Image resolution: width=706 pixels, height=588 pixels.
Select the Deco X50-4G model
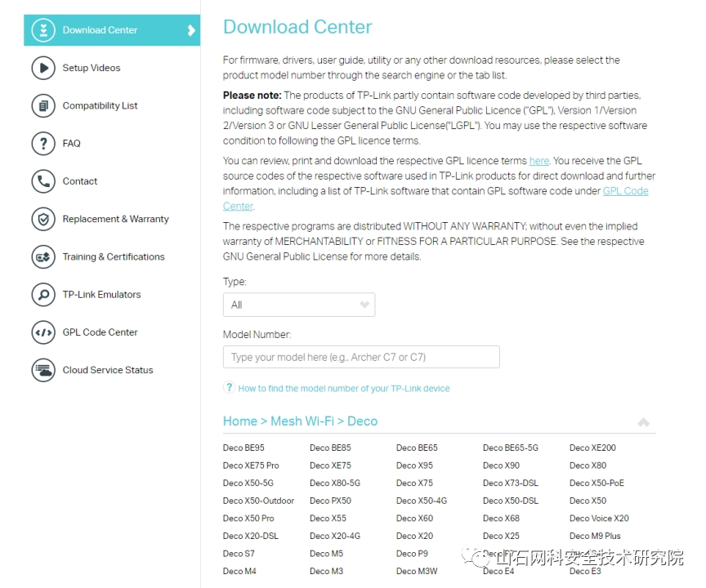point(422,501)
